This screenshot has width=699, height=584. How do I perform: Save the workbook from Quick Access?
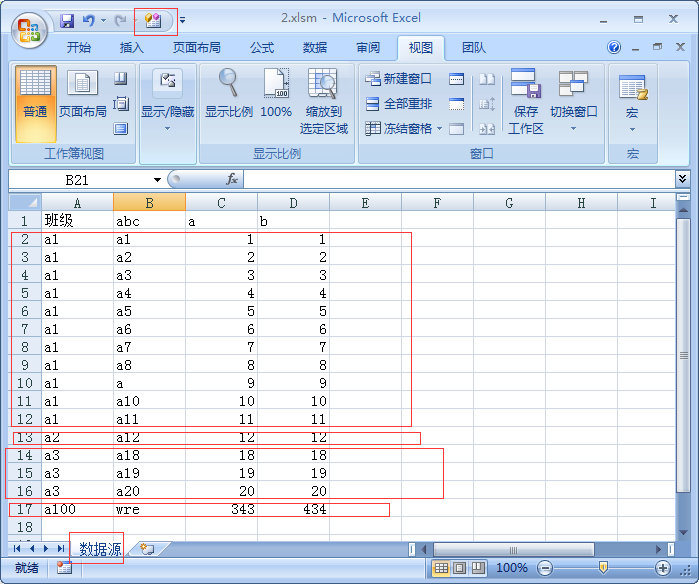point(67,21)
